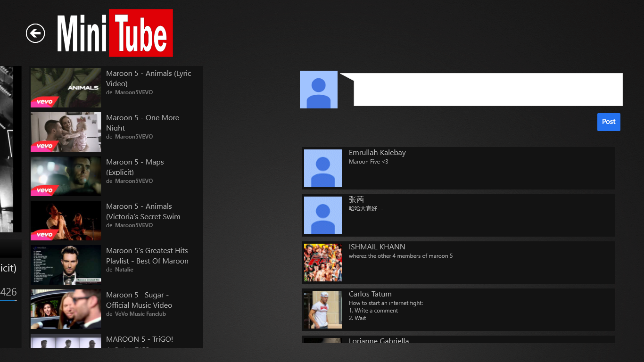Select title 'Maroon 5's Greatest Hits Playlist'
This screenshot has width=644, height=362.
tap(147, 255)
